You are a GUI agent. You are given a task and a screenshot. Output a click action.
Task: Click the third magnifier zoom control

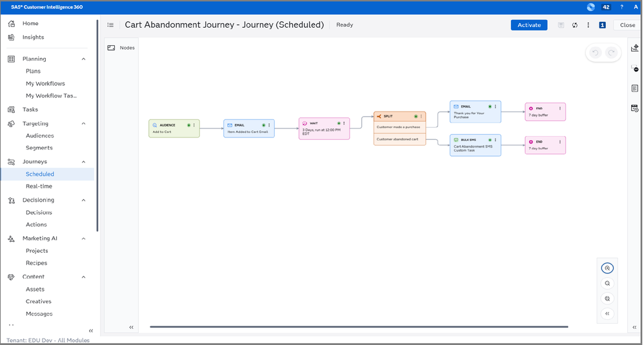(607, 299)
